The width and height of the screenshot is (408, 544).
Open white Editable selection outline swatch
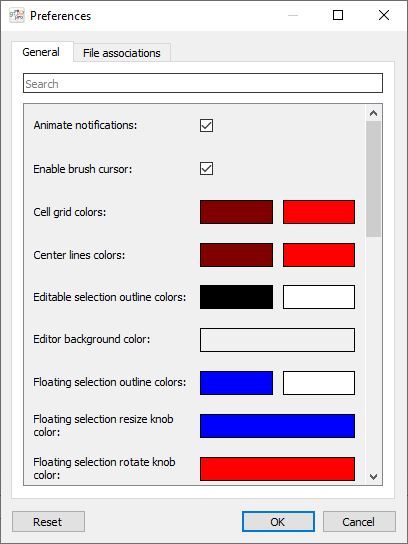tap(319, 297)
